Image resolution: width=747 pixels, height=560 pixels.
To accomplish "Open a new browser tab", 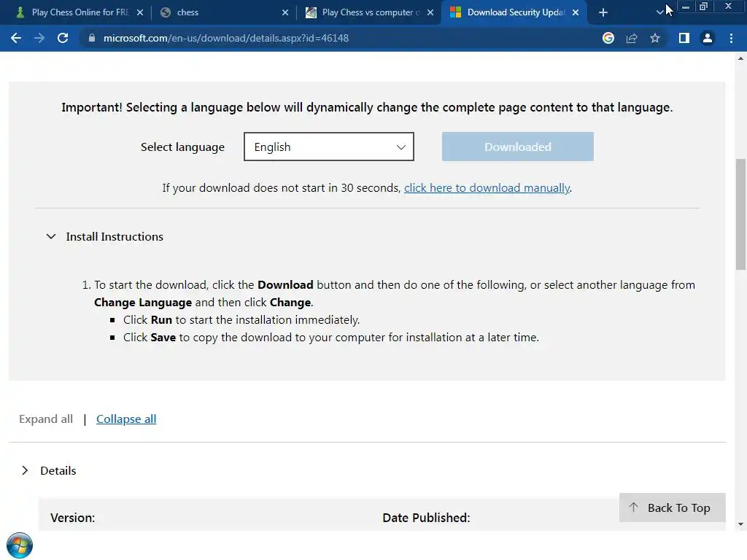I will (x=603, y=12).
